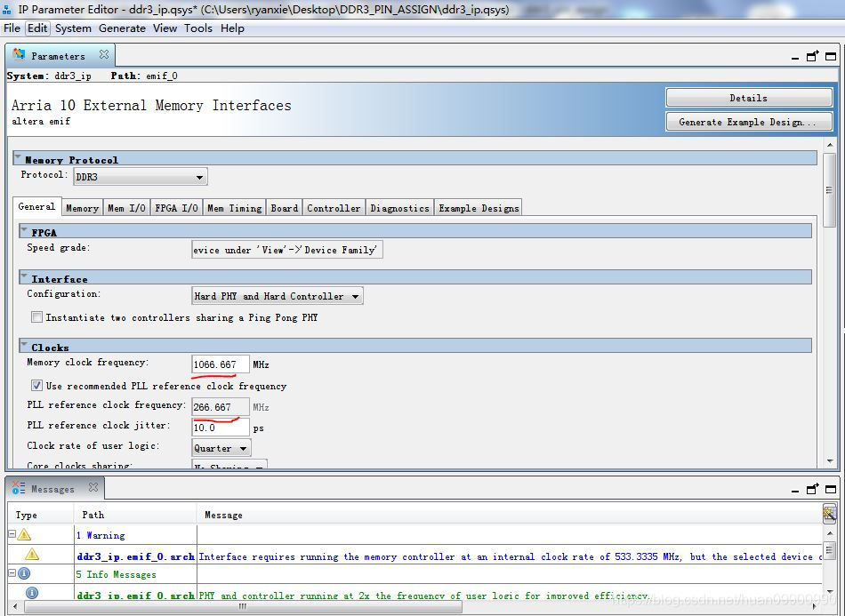The image size is (845, 616).
Task: Switch to the Mem I/O tab
Action: (126, 208)
